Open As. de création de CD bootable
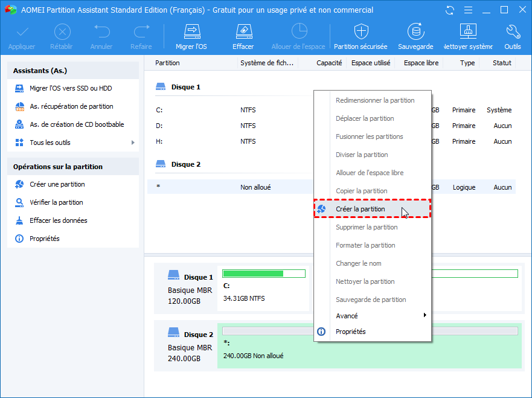 tap(77, 124)
